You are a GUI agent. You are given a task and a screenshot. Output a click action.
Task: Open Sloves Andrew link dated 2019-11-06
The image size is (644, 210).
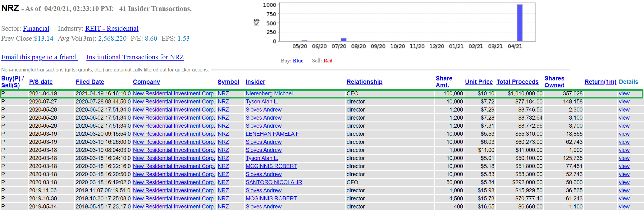coord(263,190)
